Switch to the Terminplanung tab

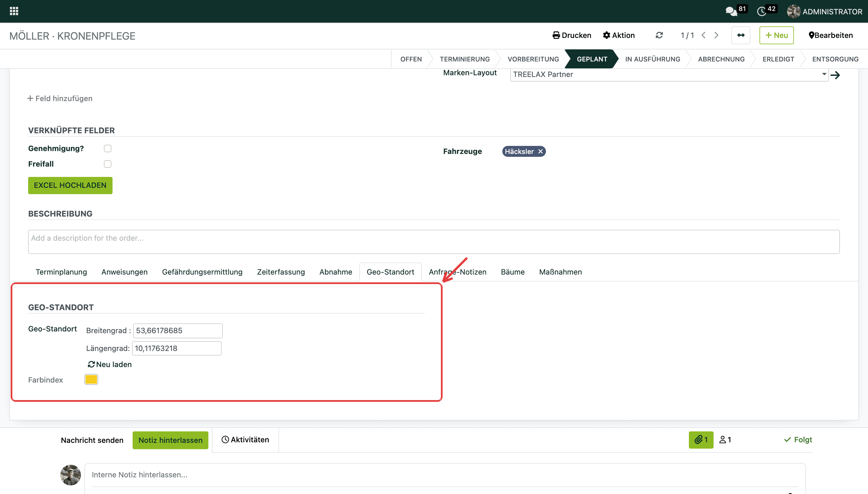61,272
